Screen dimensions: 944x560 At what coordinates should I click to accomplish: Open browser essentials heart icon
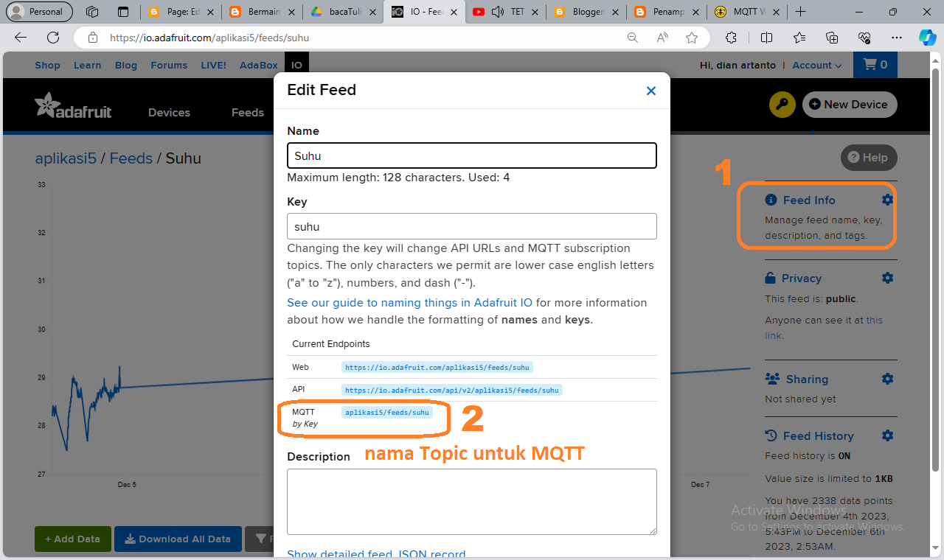865,38
